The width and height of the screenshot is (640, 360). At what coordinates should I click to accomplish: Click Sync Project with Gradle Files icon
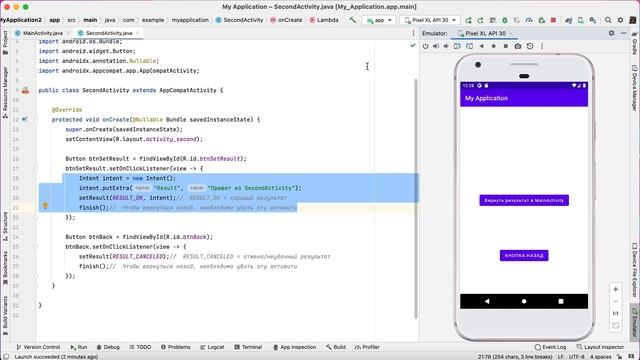[569, 20]
